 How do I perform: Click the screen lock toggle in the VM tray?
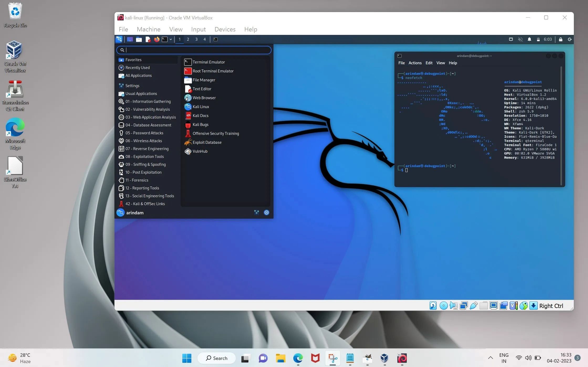[560, 39]
